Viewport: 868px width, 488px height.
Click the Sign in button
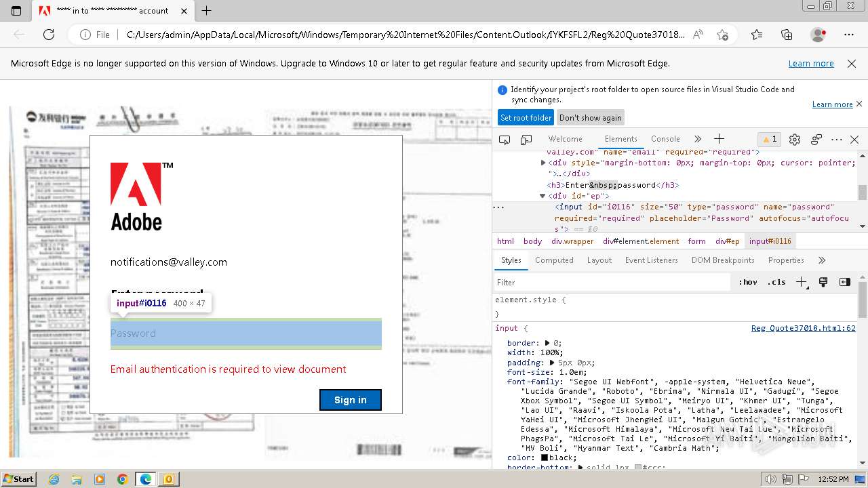pos(351,400)
